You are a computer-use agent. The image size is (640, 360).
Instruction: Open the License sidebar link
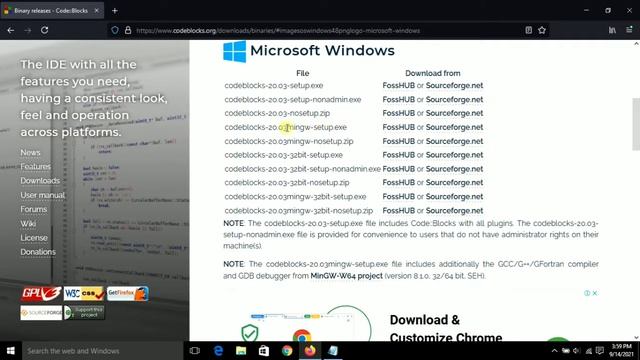[34, 238]
